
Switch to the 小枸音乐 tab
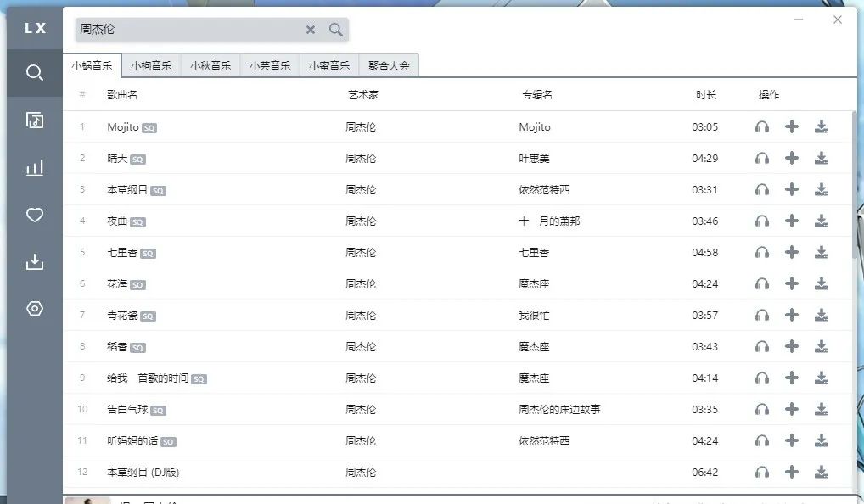click(x=151, y=65)
